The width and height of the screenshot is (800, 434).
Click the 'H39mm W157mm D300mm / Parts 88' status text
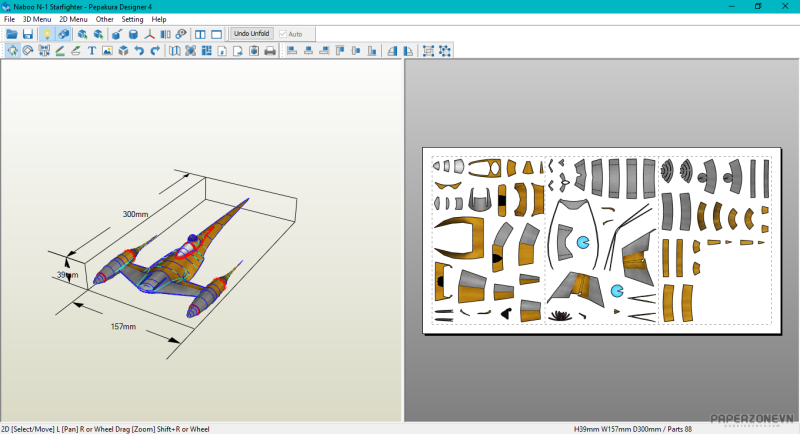(633, 429)
